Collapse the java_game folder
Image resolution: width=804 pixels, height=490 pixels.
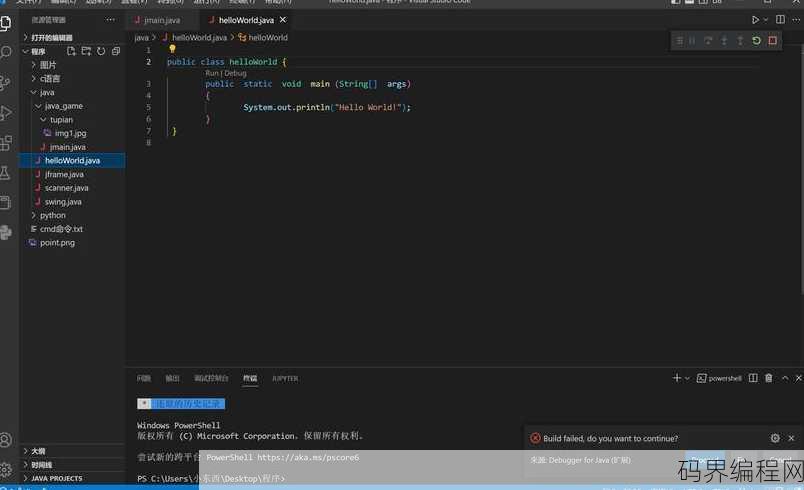(x=74, y=106)
